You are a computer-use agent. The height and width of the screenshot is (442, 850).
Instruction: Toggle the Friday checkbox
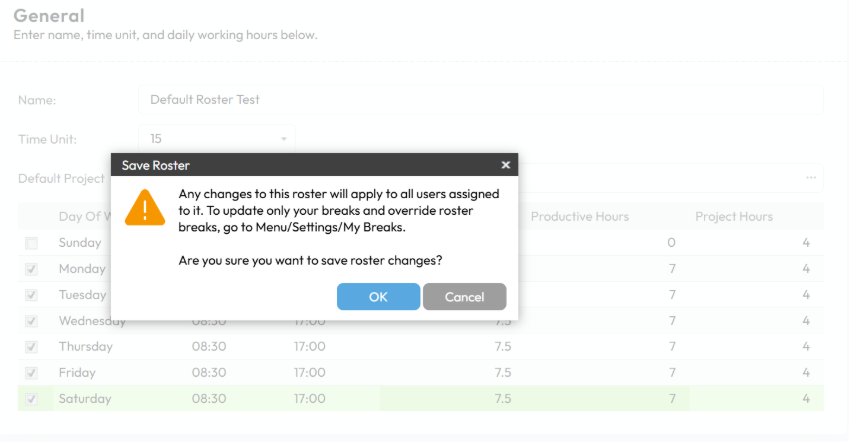(32, 373)
